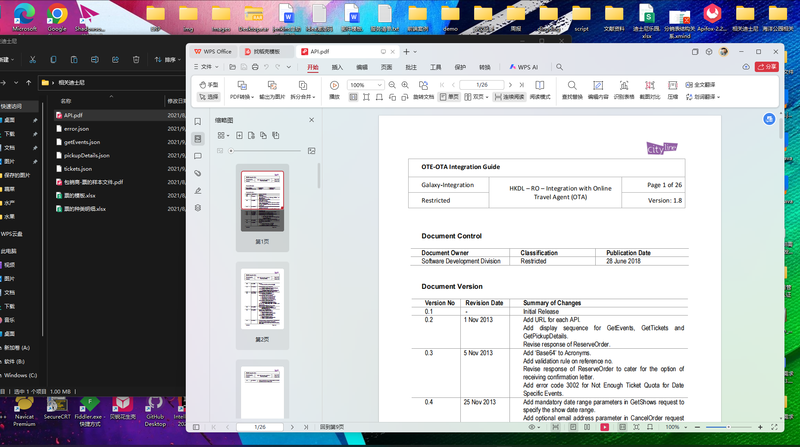Select the Hand tool (手型)

[x=209, y=85]
